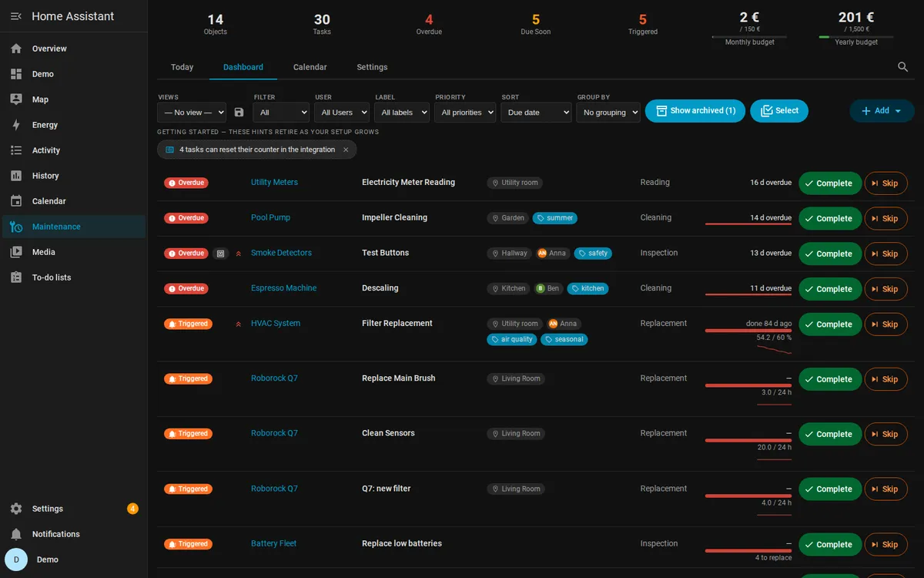Open History from the sidebar
The height and width of the screenshot is (578, 924).
pos(74,176)
